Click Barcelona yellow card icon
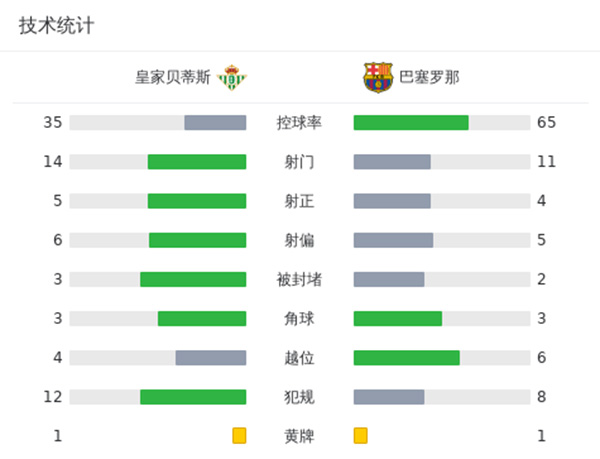Viewport: 600px width, 459px height. click(x=360, y=436)
